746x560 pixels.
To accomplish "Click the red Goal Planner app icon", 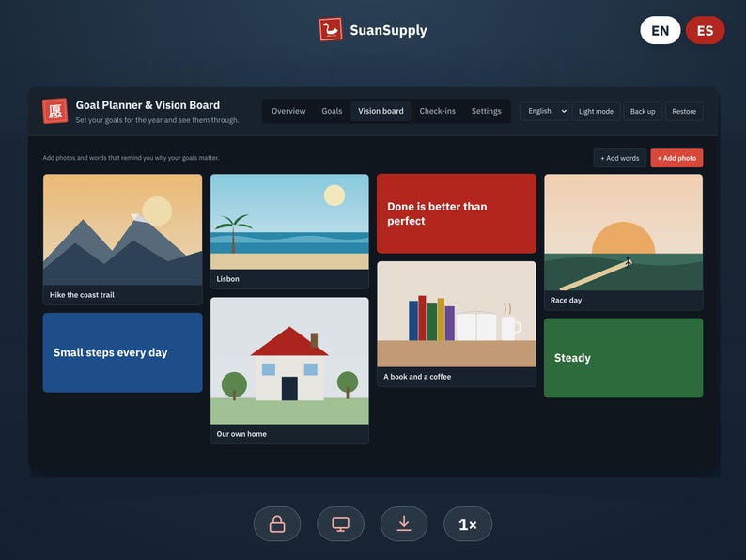I will pyautogui.click(x=54, y=111).
